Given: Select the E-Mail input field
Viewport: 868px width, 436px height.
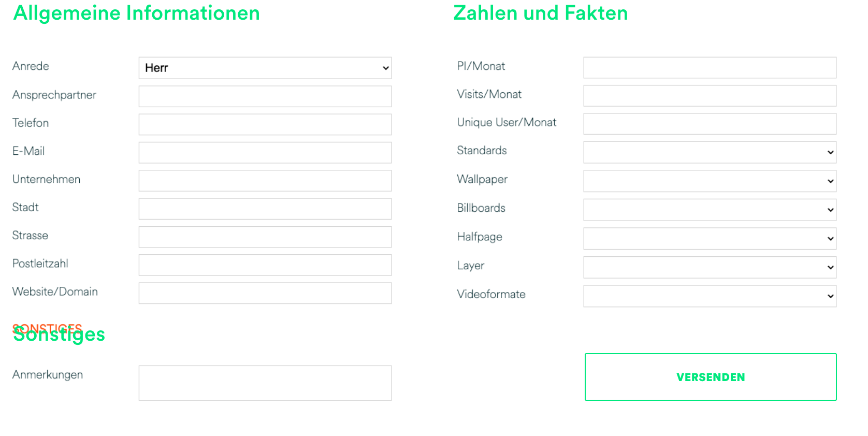Looking at the screenshot, I should pyautogui.click(x=265, y=153).
